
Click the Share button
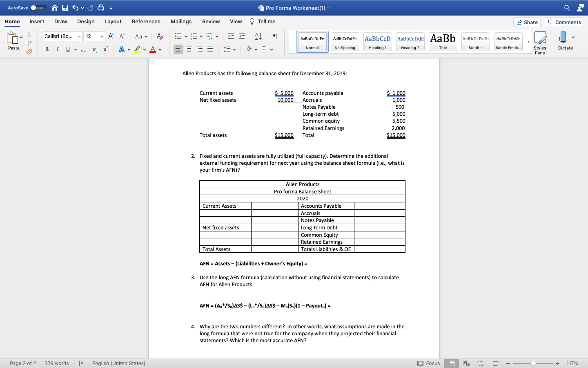(527, 22)
